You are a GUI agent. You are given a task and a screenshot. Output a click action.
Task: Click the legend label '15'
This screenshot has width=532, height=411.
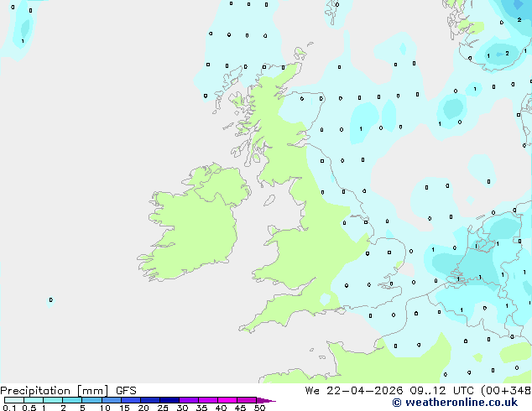click(124, 408)
